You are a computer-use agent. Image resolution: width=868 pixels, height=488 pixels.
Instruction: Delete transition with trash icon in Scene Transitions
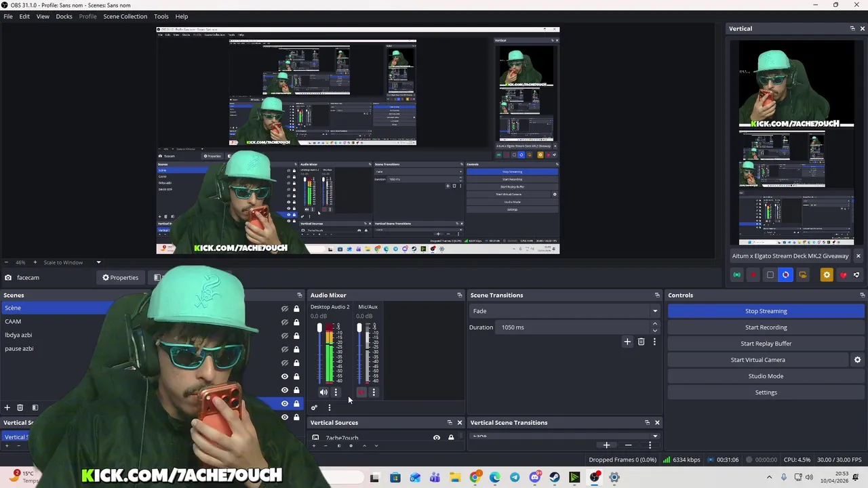coord(641,342)
